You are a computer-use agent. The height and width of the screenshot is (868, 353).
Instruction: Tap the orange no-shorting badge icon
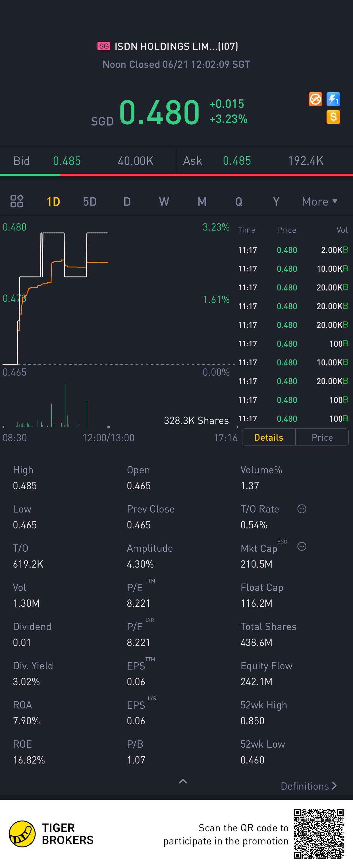tap(315, 99)
